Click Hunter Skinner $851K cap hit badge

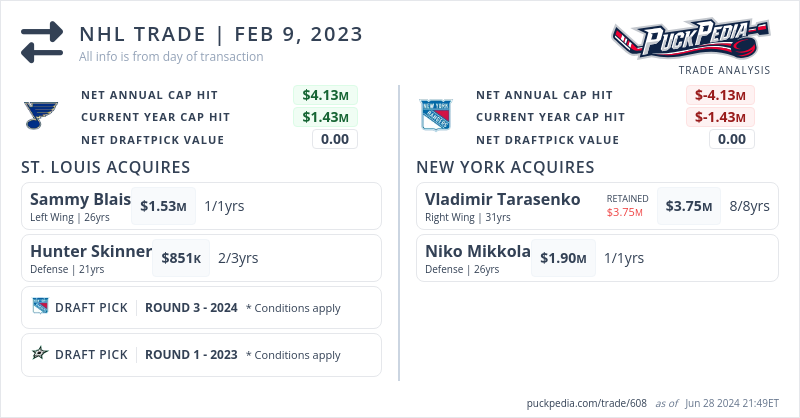tap(182, 258)
